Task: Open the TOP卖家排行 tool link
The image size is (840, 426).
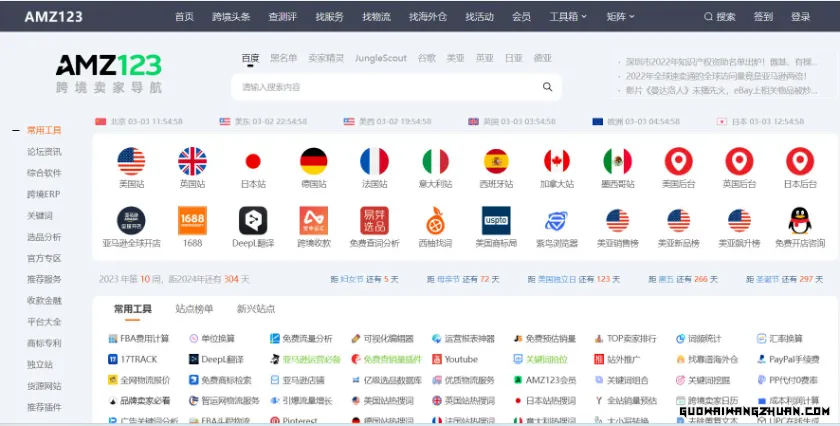Action: pyautogui.click(x=626, y=339)
